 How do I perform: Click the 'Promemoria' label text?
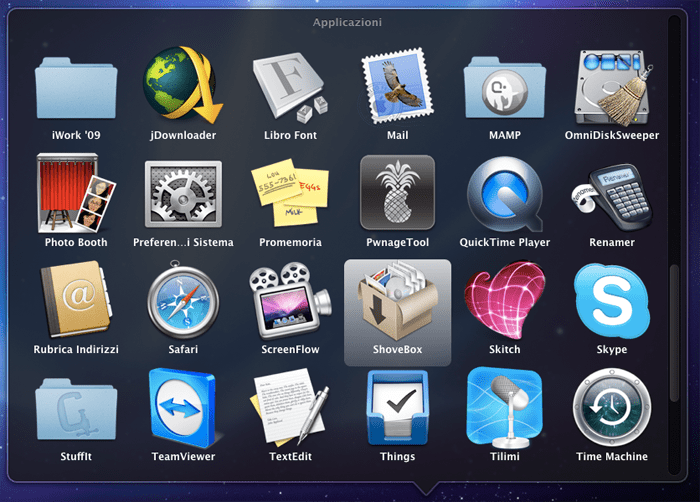click(290, 243)
